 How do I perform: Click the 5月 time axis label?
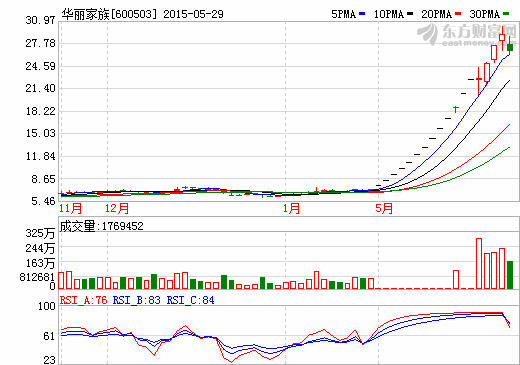point(384,208)
